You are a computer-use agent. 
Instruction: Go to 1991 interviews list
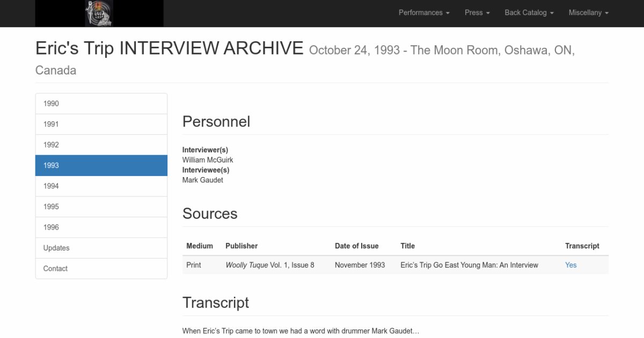coord(101,124)
